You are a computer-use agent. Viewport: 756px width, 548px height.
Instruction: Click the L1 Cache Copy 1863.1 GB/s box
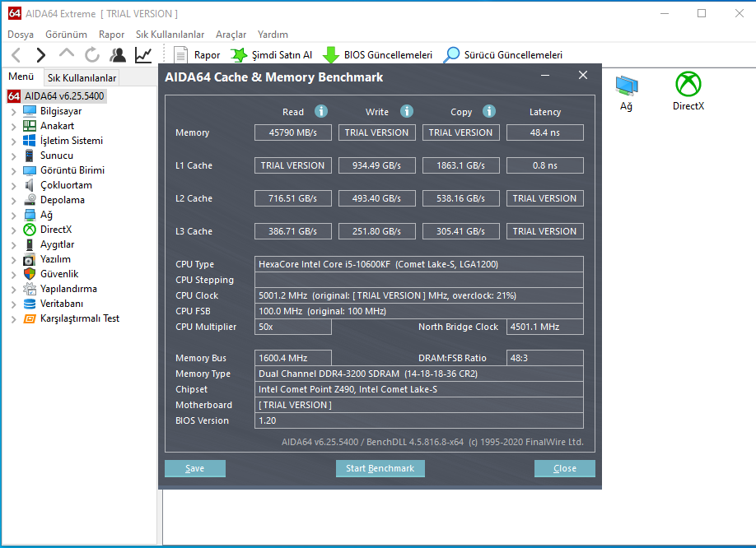point(461,165)
